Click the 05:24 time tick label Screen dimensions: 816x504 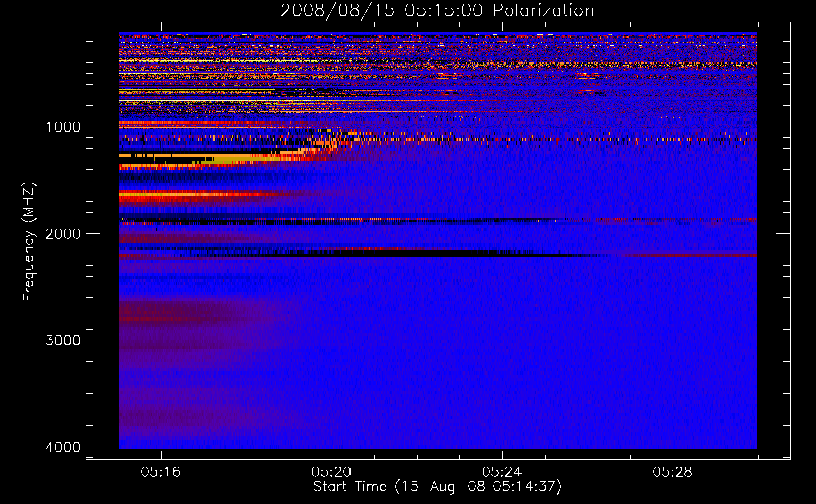(502, 472)
